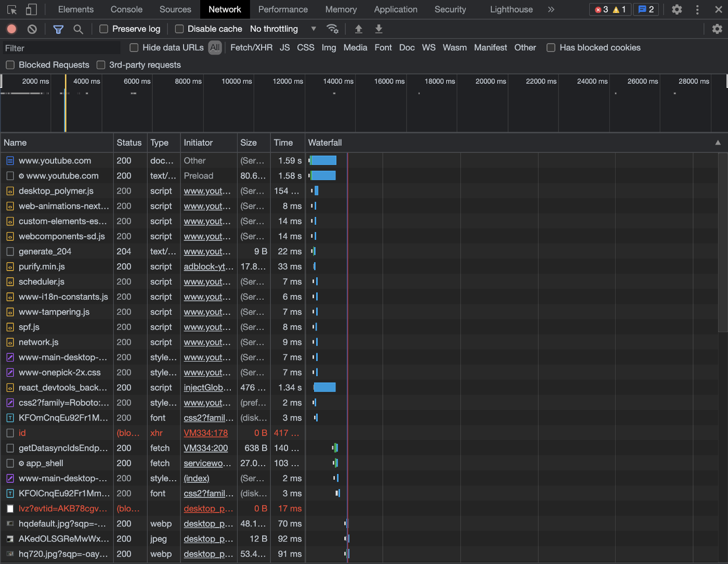The height and width of the screenshot is (564, 728).
Task: Toggle the filter funnel icon
Action: [58, 29]
